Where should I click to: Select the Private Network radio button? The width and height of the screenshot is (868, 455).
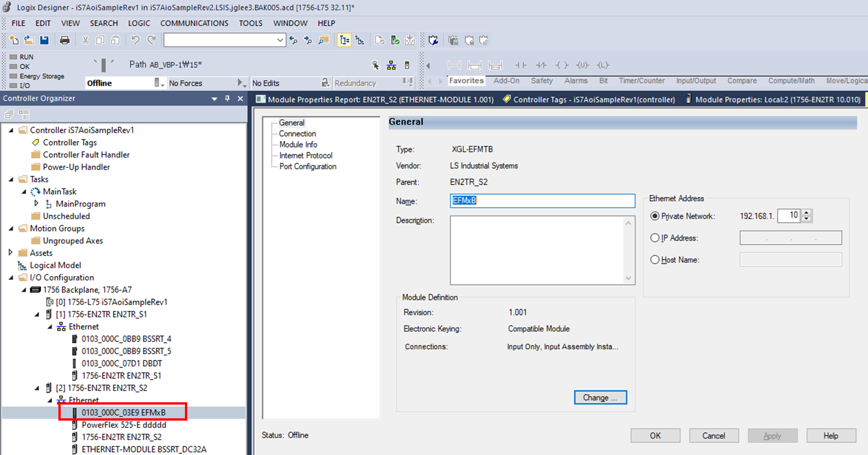click(x=655, y=216)
